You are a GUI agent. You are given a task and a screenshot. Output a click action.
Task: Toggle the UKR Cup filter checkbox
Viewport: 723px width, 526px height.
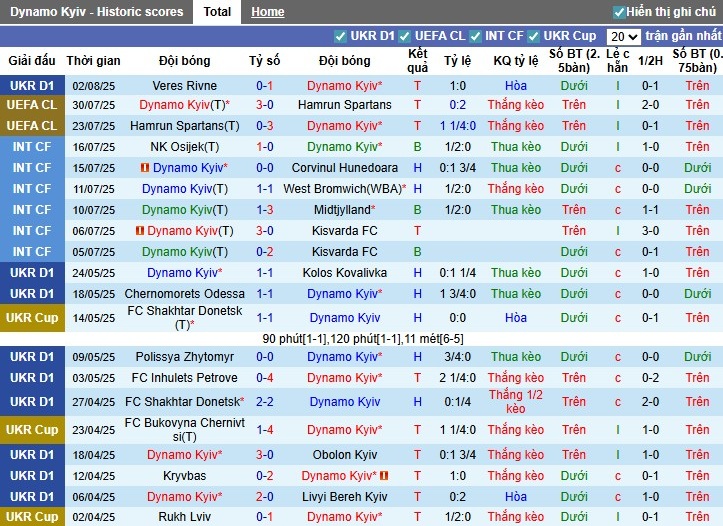(x=533, y=36)
